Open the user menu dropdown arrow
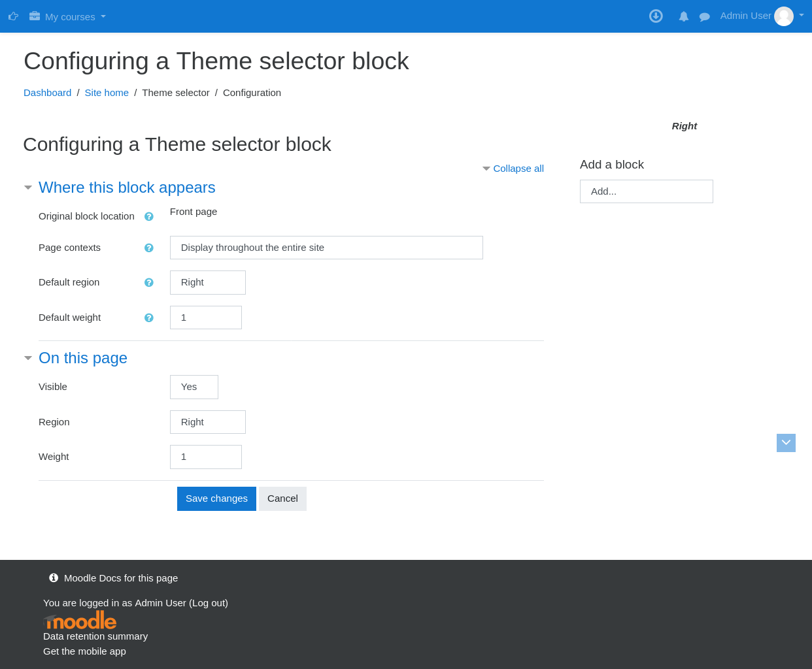 click(x=802, y=15)
